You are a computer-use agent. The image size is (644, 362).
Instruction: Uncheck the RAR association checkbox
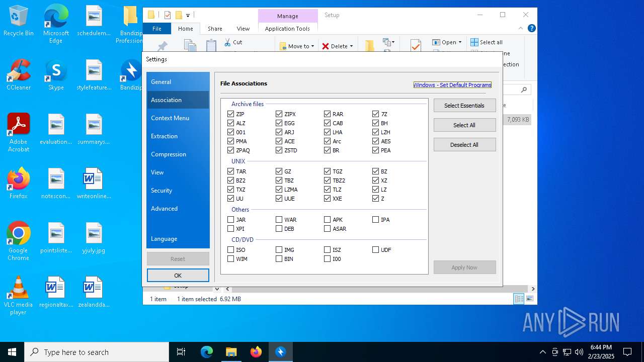tap(328, 114)
